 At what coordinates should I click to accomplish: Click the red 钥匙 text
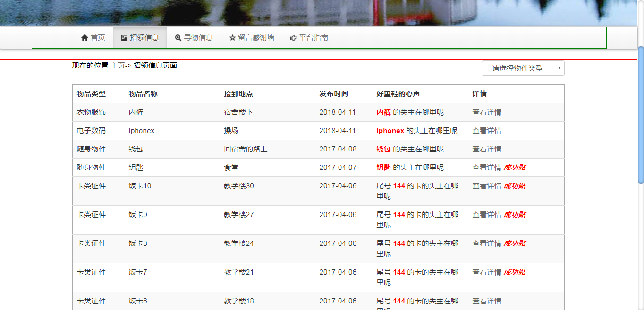pos(383,168)
